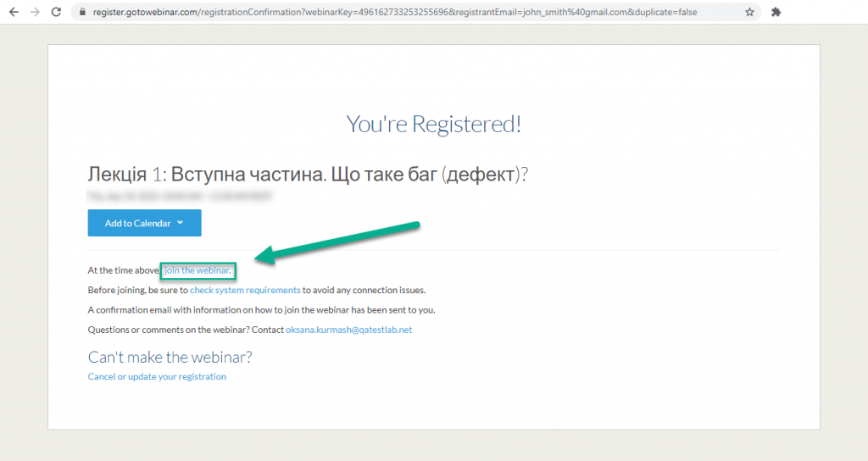Viewport: 868px width, 461px height.
Task: Open the extensions puzzle icon
Action: point(776,12)
